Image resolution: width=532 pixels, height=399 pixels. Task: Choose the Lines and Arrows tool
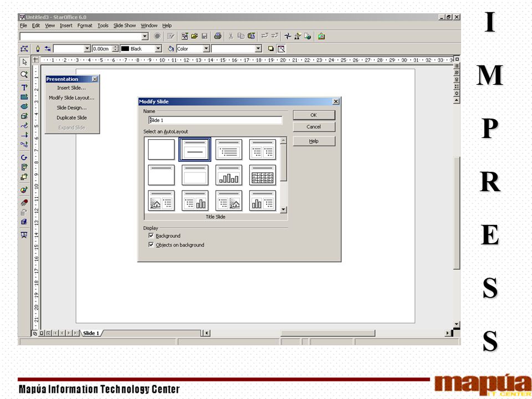pos(24,135)
